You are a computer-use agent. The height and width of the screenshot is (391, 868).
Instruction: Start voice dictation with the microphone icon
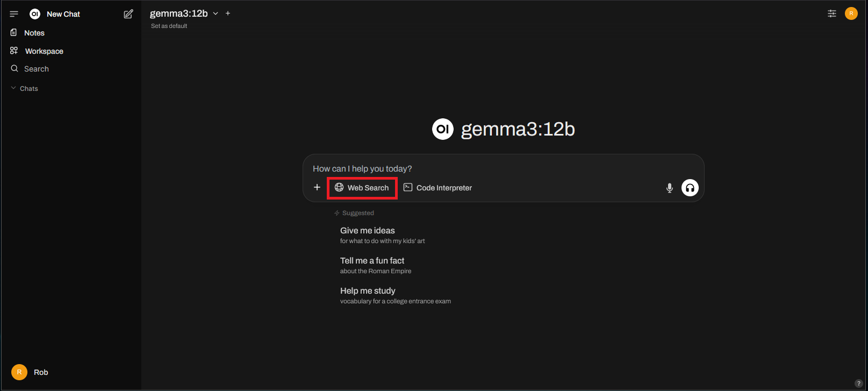(x=670, y=188)
